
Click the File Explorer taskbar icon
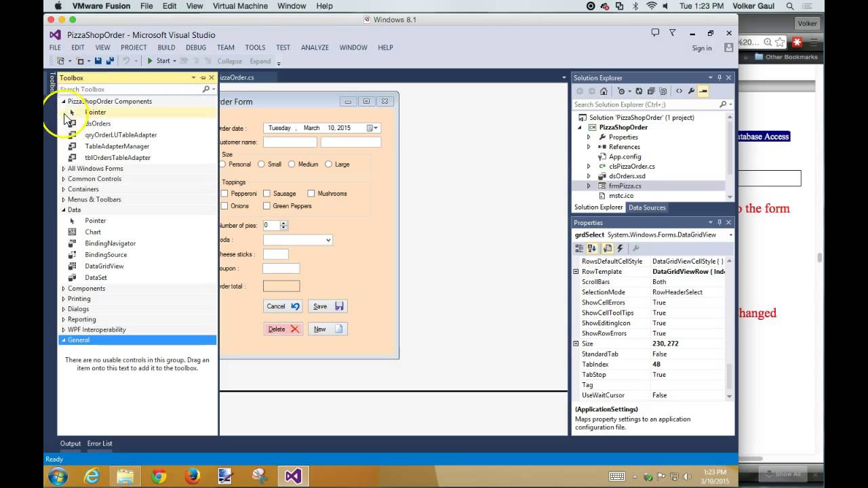125,476
